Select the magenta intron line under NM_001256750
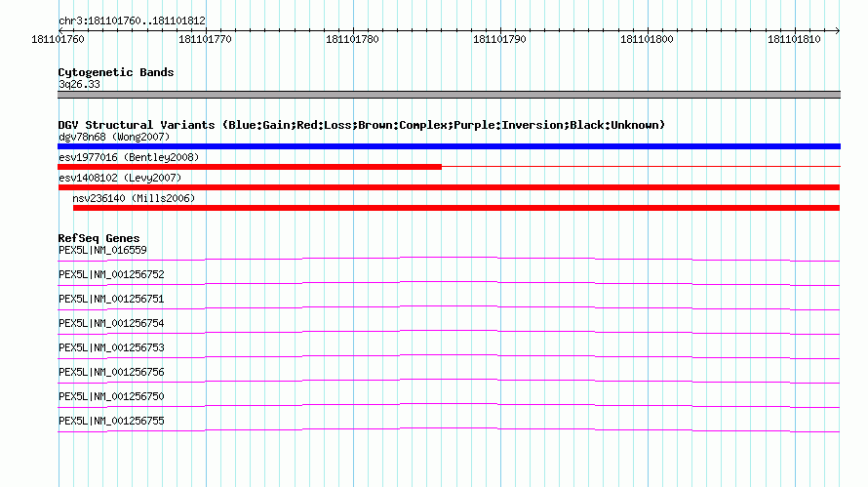The height and width of the screenshot is (487, 868). pos(449,403)
